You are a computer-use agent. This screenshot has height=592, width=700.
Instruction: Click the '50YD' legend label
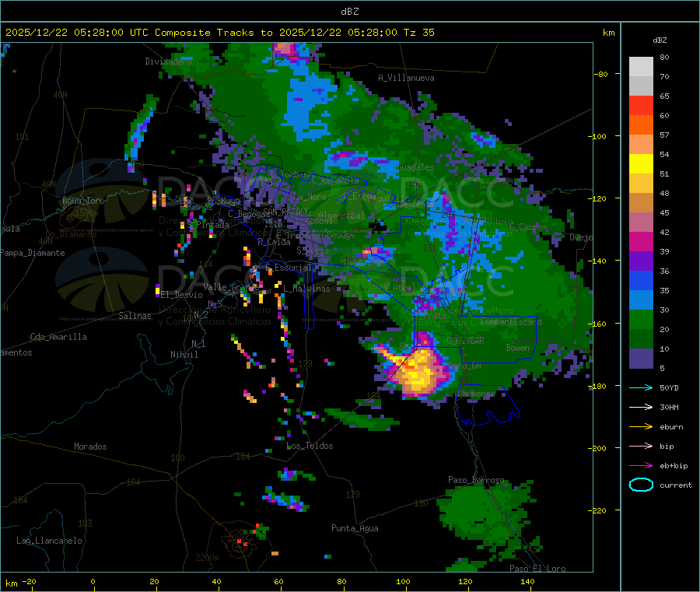pyautogui.click(x=669, y=387)
